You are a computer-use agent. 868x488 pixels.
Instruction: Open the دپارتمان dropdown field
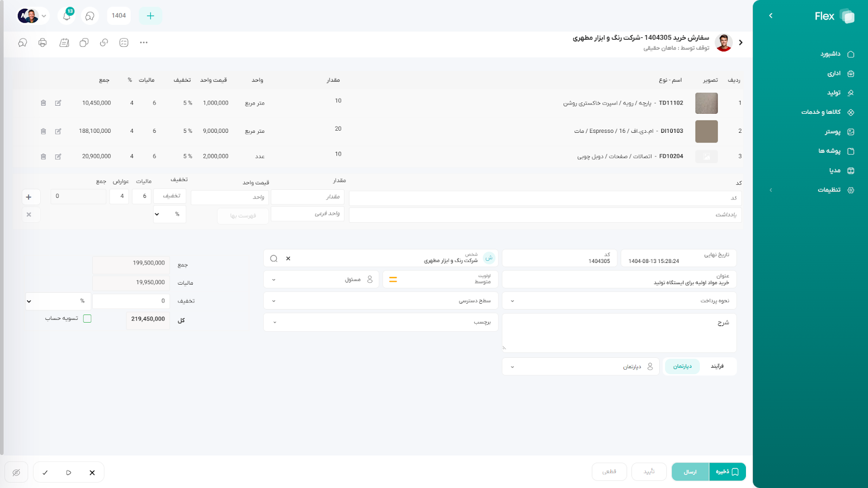click(580, 367)
